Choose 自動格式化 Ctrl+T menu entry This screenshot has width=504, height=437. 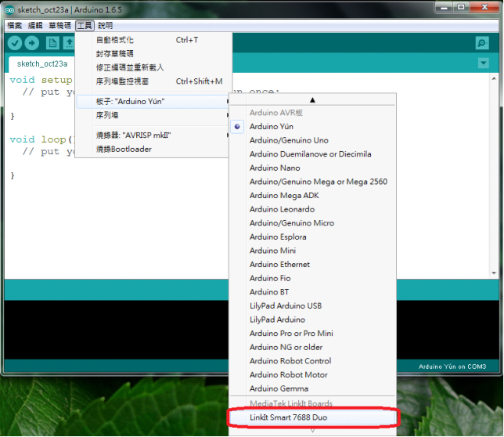point(153,40)
